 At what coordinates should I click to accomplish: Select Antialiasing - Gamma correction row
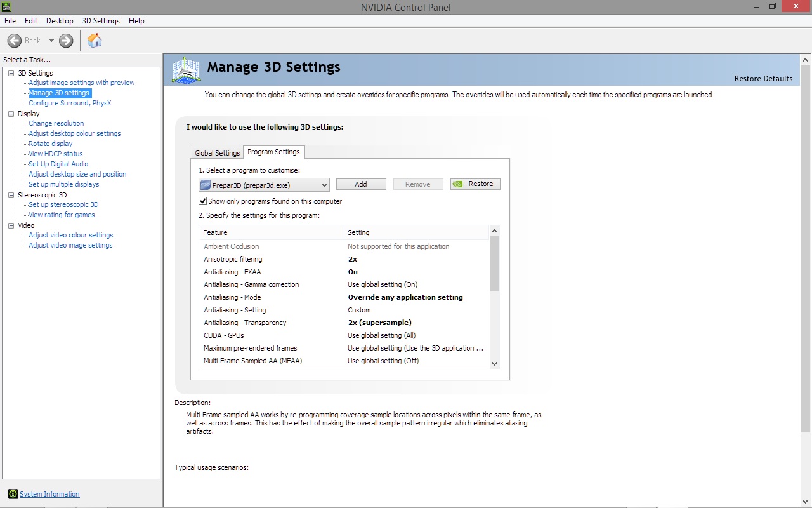coord(344,284)
